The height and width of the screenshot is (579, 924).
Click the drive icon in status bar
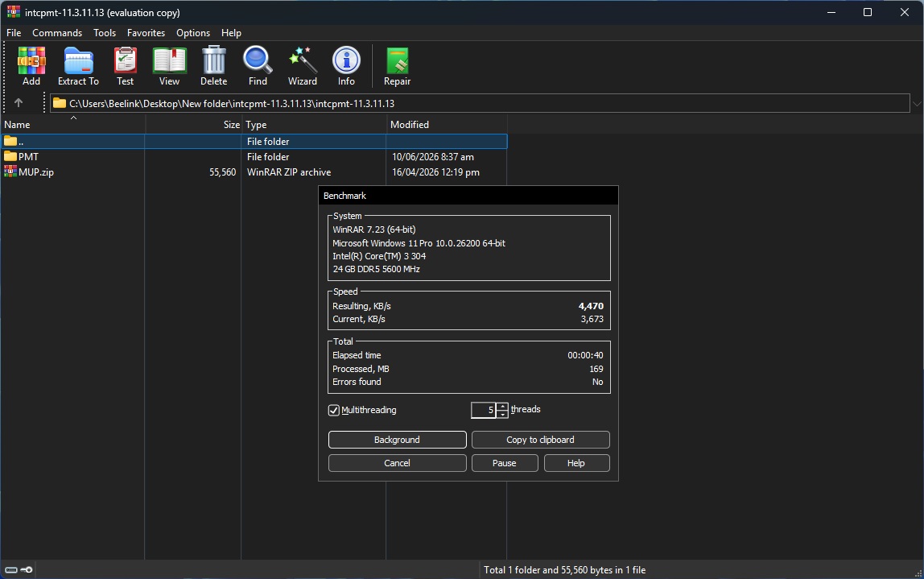click(11, 569)
